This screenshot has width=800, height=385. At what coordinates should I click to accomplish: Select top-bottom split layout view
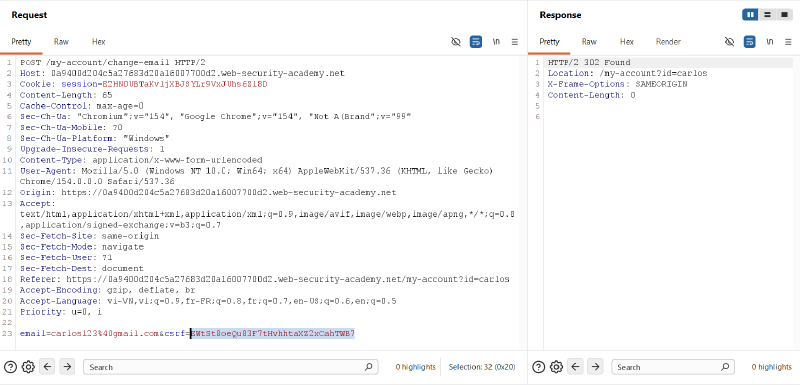click(x=767, y=15)
